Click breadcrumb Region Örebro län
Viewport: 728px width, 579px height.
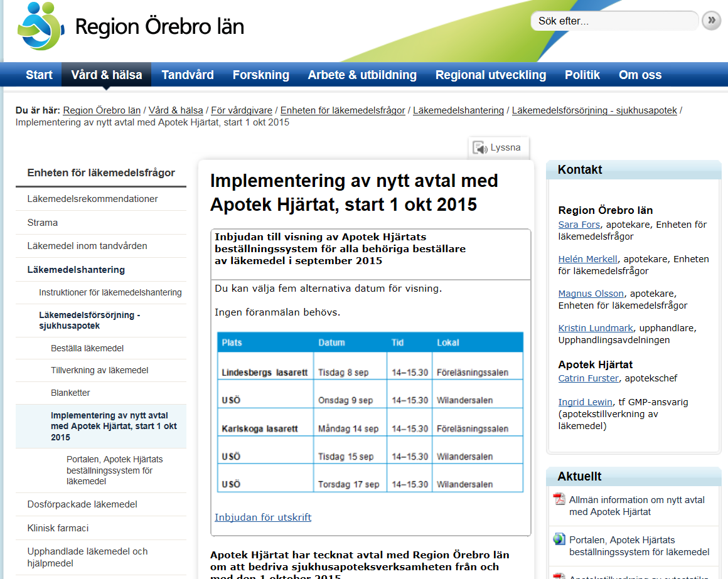click(102, 110)
